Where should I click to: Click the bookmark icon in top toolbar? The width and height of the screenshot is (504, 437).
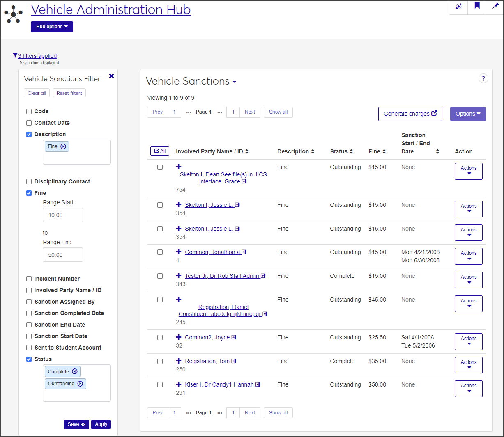(x=477, y=6)
